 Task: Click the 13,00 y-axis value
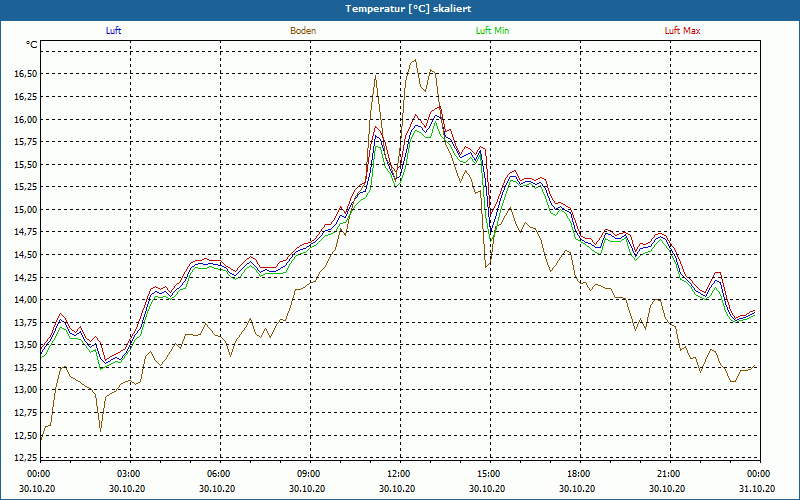(x=26, y=390)
